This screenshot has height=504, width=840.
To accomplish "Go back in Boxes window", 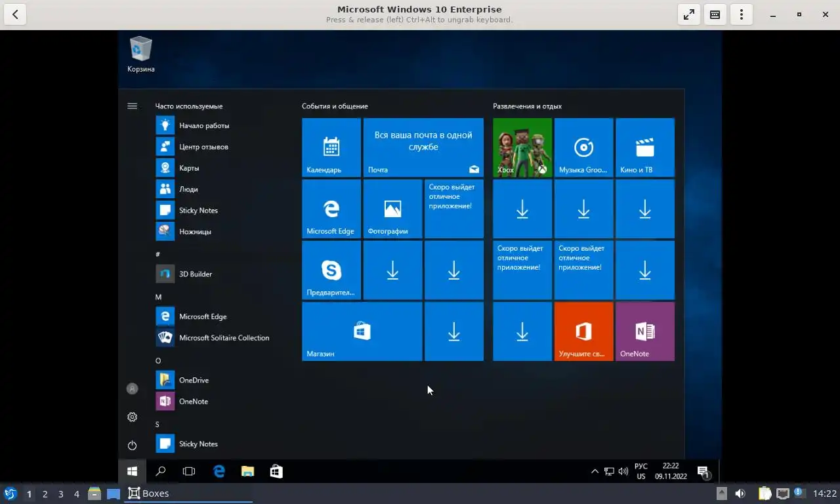I will [x=15, y=14].
